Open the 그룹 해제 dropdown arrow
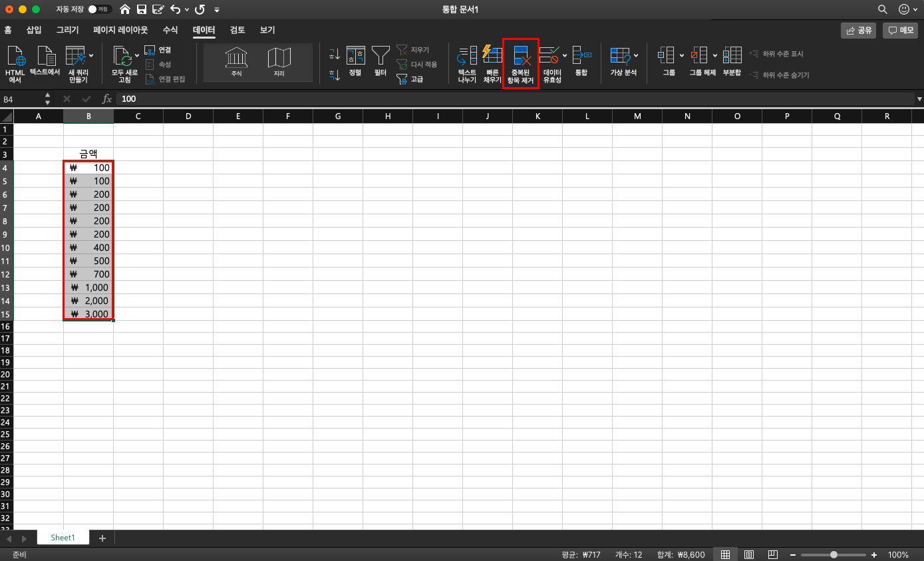The image size is (924, 561). pos(716,55)
